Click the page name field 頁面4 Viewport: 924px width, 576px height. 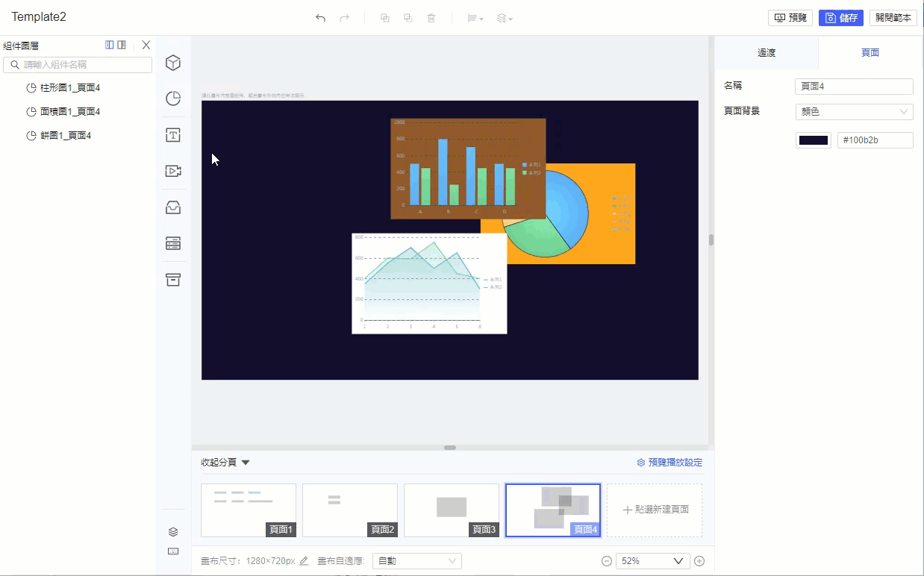(854, 87)
